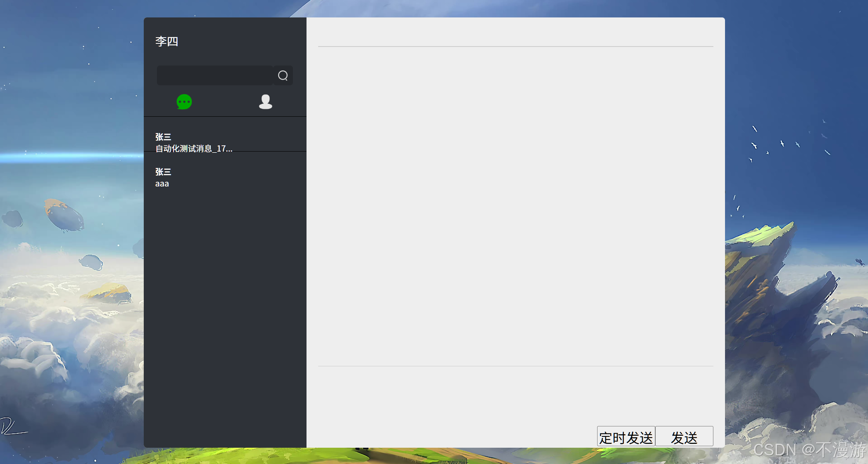Click the empty message history area

point(515,205)
